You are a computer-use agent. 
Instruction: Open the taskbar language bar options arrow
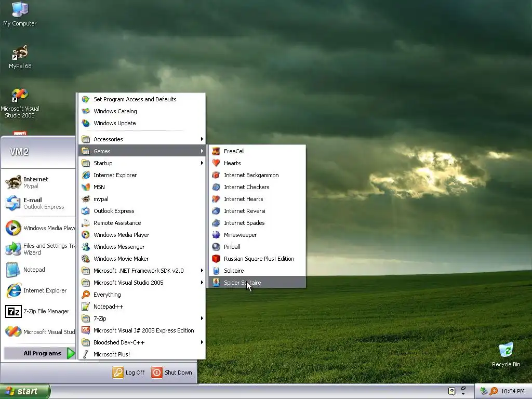[463, 394]
